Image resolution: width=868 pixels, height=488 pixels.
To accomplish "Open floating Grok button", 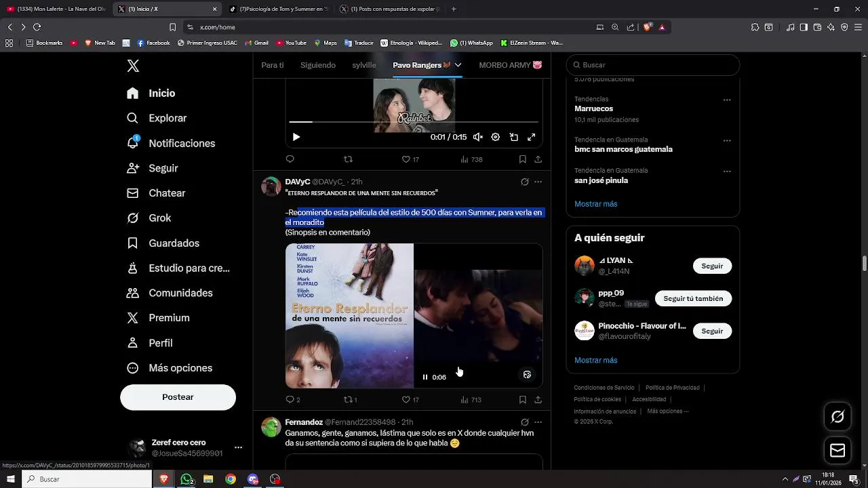I will [837, 417].
